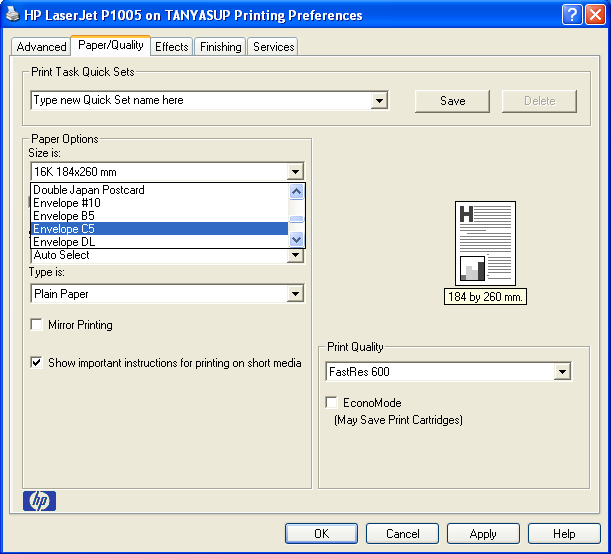
Task: Select Envelope B5 paper size
Action: coord(159,215)
